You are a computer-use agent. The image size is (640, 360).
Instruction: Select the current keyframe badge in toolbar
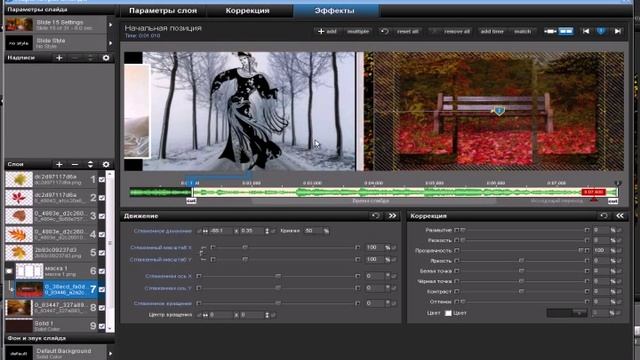[x=601, y=31]
